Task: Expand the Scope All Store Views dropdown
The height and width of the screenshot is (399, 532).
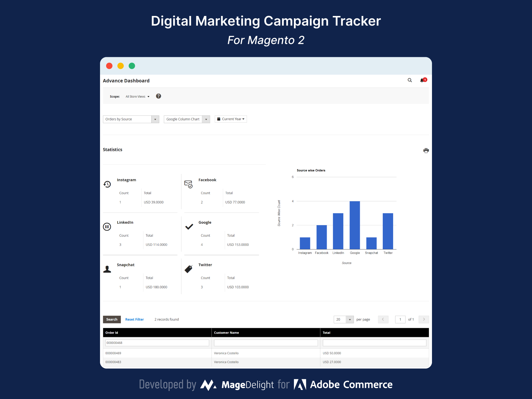Action: (138, 96)
